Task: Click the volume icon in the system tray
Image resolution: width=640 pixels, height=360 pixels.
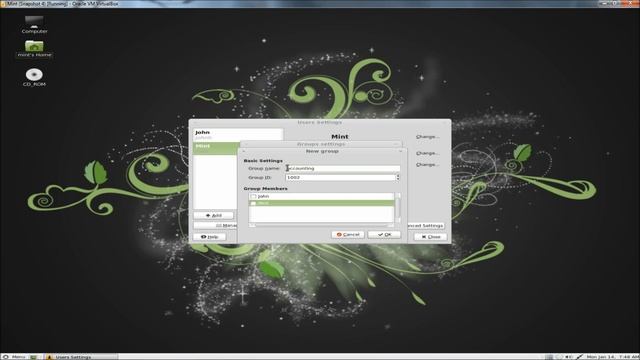Action: click(x=568, y=357)
